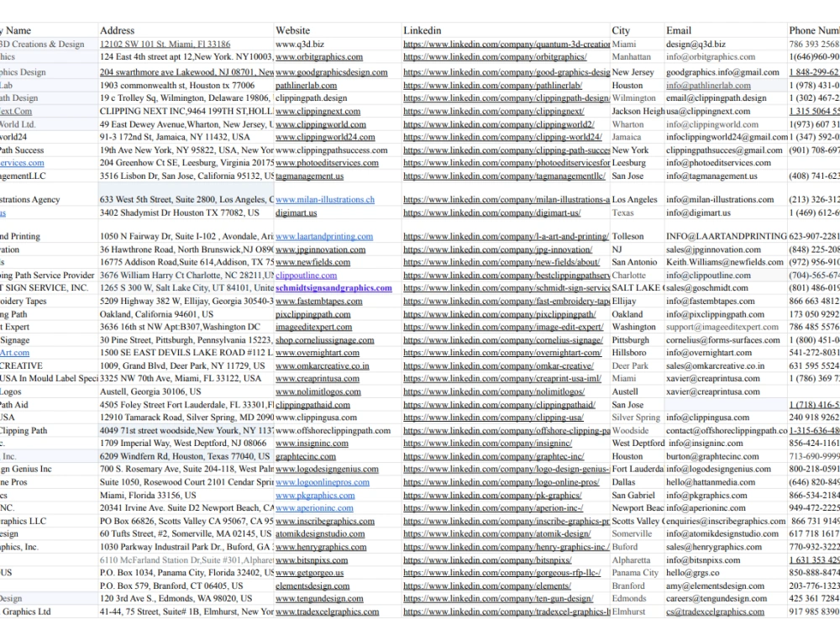Click the schmidtsignsandgraphics.com bold link
The width and height of the screenshot is (840, 630).
click(333, 287)
